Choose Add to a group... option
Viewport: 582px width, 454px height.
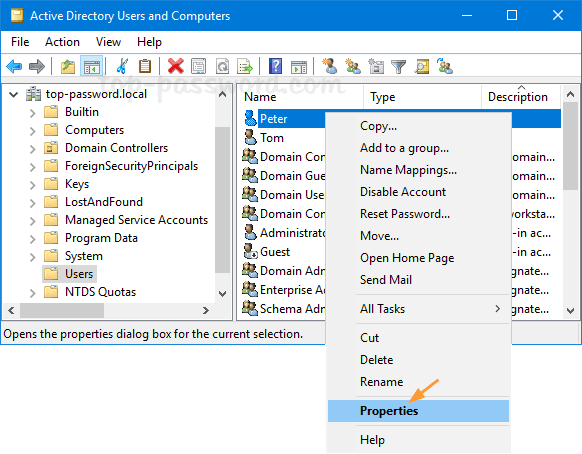click(x=418, y=148)
